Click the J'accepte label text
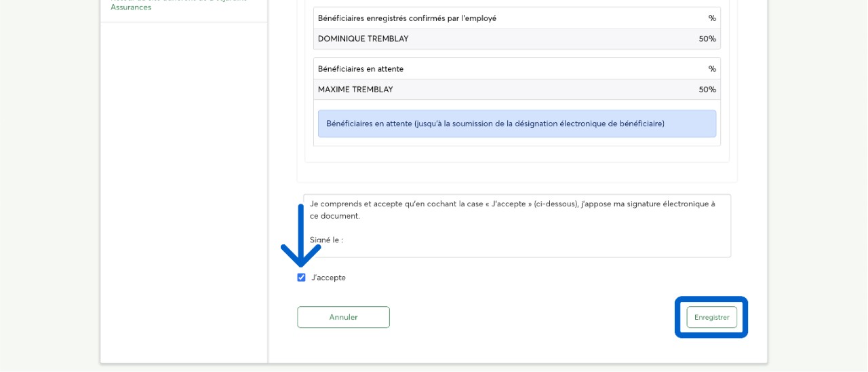Screen dimensions: 868x372 point(328,278)
